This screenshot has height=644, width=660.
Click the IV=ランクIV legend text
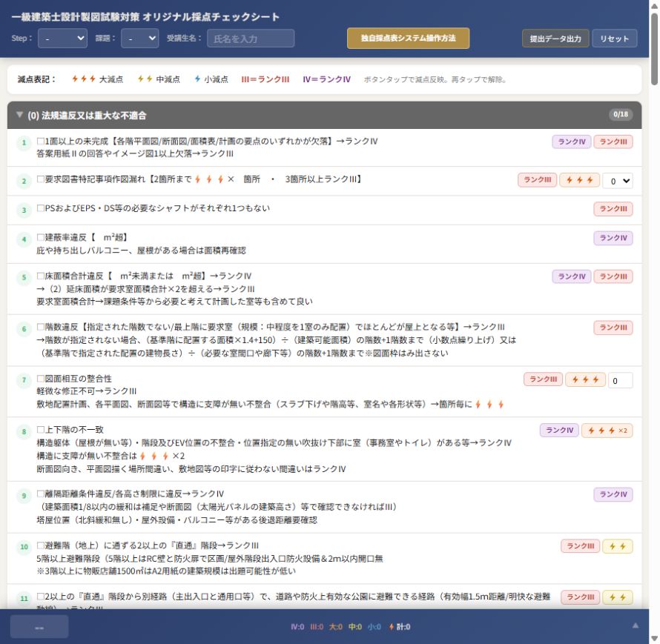coord(326,79)
